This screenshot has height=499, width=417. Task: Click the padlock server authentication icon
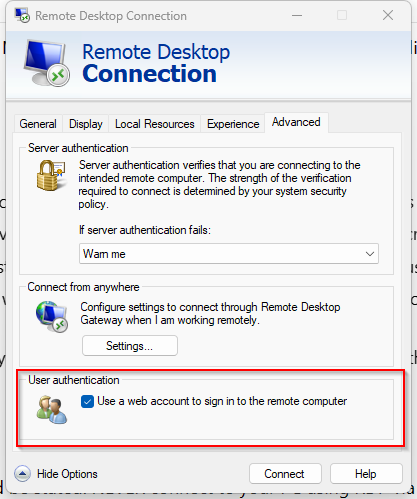click(x=51, y=175)
